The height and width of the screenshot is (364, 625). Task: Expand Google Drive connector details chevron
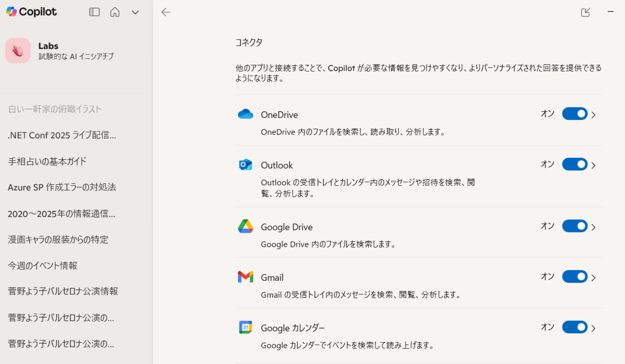coord(593,227)
